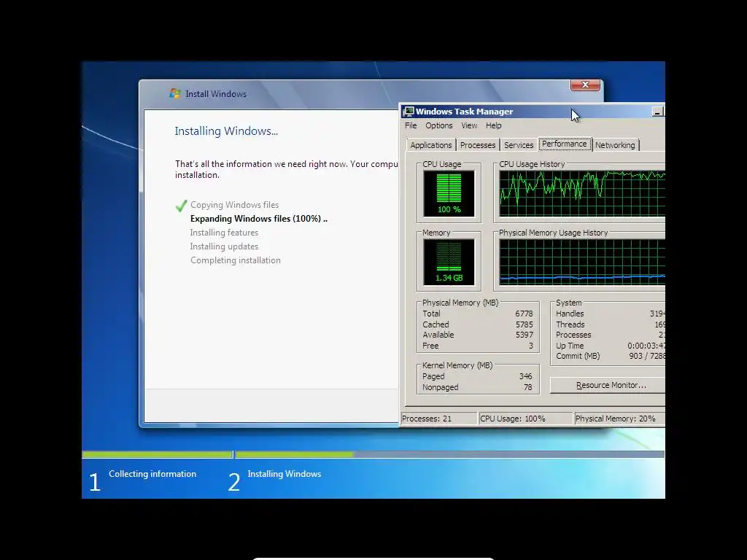Click the 'Installing updates' step text
Image resolution: width=747 pixels, height=560 pixels.
click(x=224, y=246)
